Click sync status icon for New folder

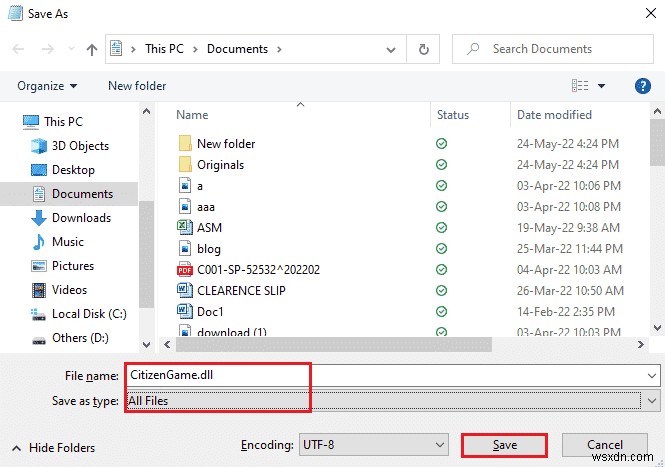click(441, 144)
